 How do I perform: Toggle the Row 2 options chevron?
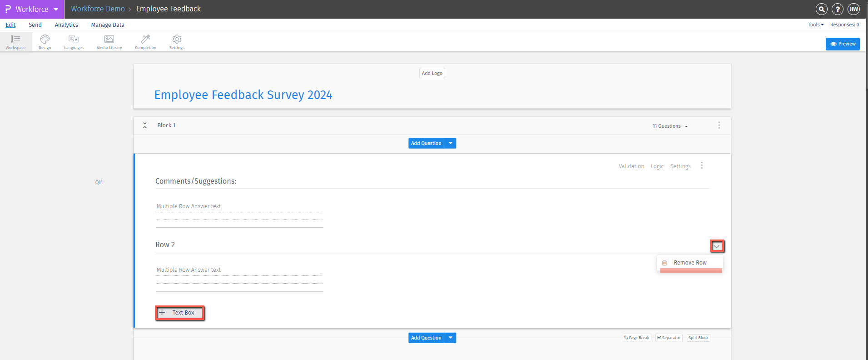[x=717, y=246]
